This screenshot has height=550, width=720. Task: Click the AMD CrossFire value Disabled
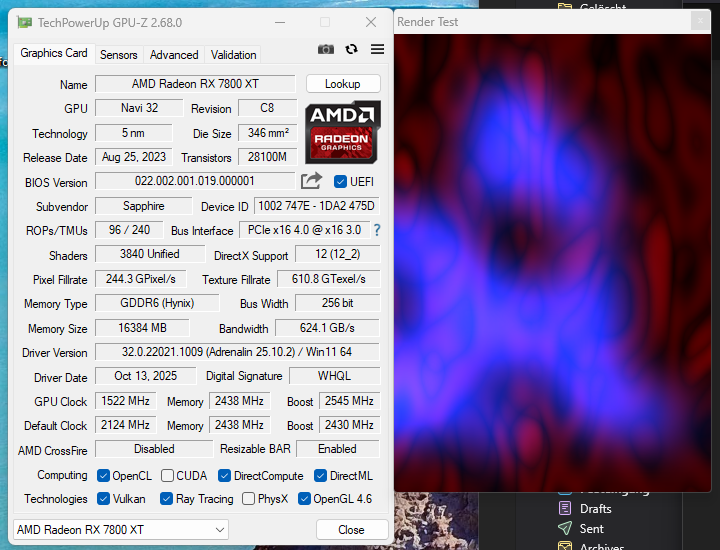(x=154, y=449)
